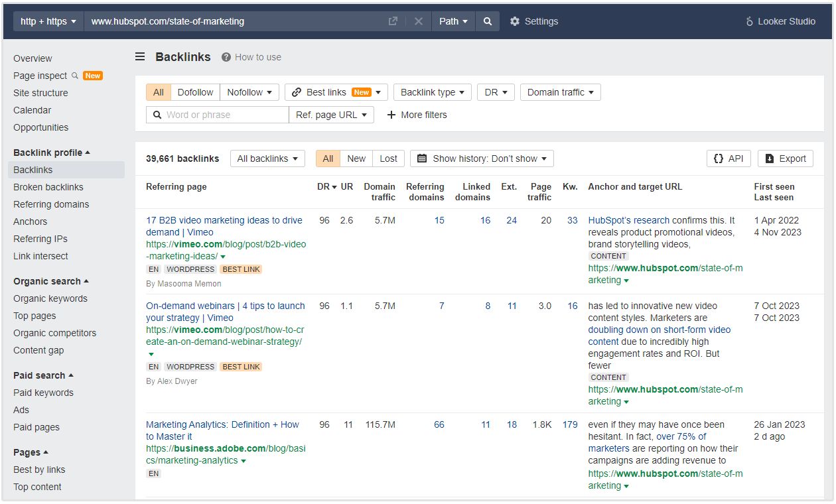Toggle the hamburger menu beside Backlinks

(x=140, y=57)
